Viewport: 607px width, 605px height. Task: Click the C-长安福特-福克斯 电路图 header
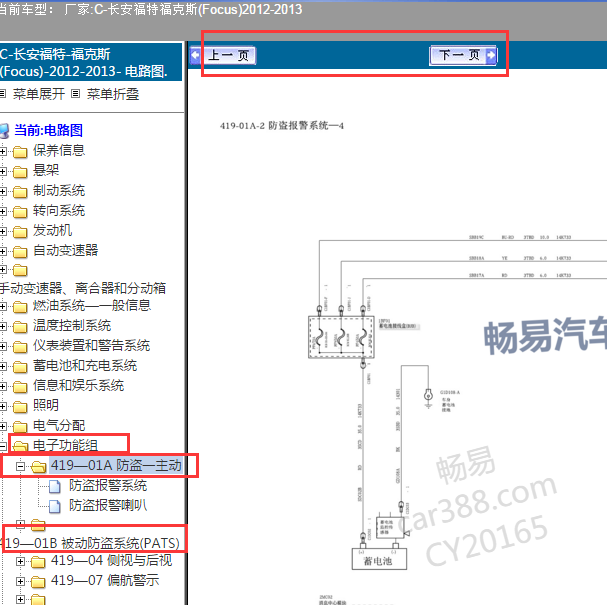91,62
